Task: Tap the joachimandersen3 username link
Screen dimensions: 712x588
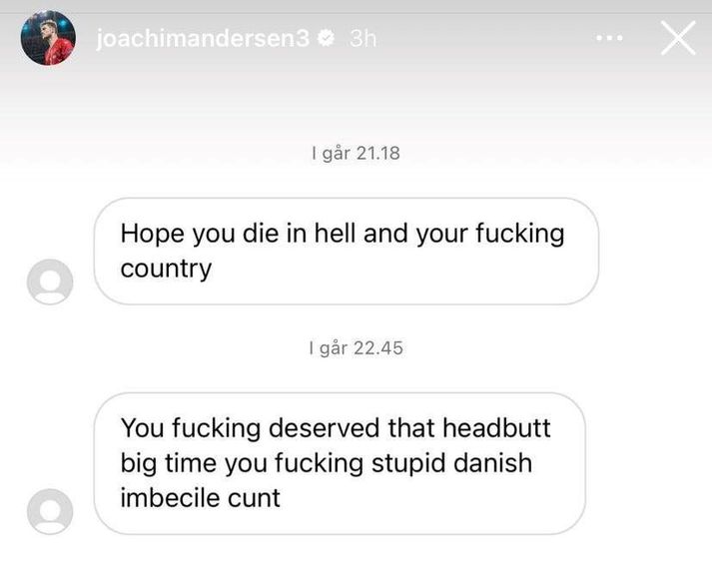Action: [203, 38]
